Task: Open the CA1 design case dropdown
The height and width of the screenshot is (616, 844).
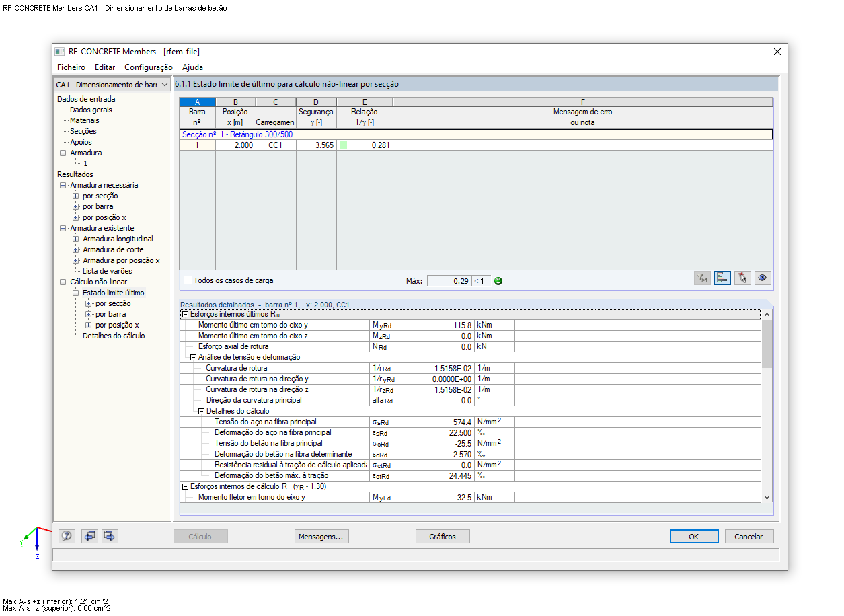Action: 112,85
